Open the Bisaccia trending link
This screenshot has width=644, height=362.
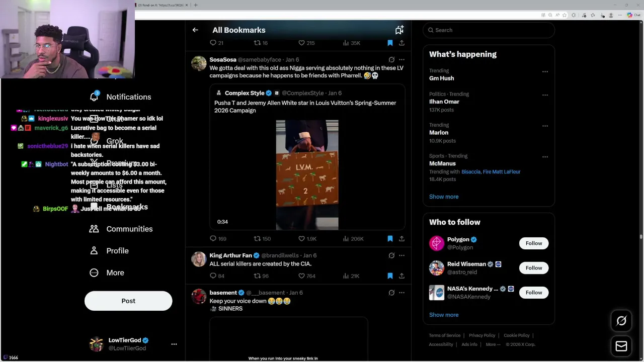click(x=470, y=172)
